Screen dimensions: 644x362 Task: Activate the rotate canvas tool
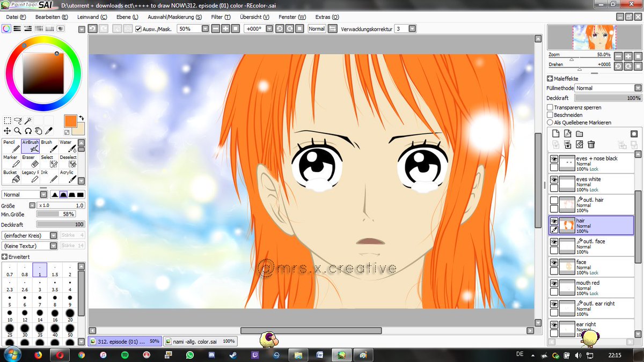tap(28, 130)
